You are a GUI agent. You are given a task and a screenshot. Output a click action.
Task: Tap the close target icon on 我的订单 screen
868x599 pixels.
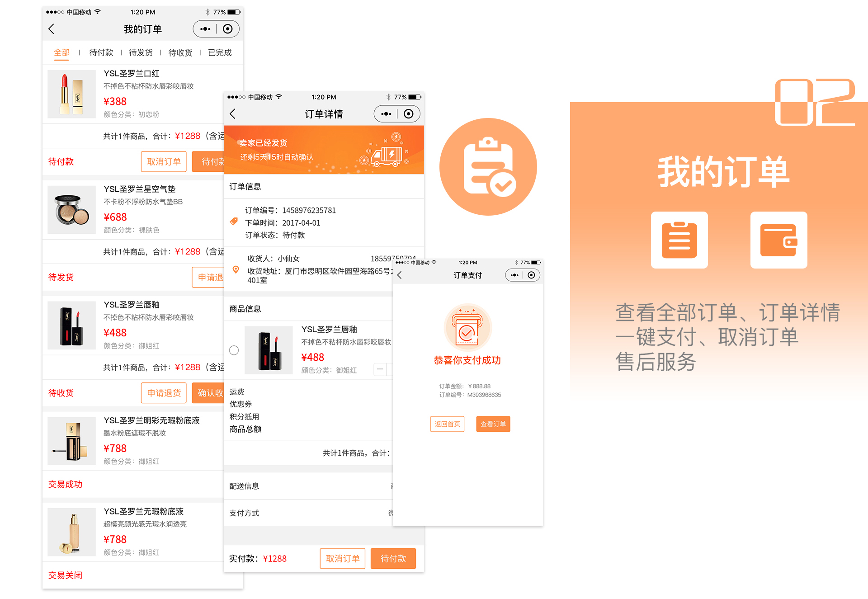pyautogui.click(x=228, y=29)
